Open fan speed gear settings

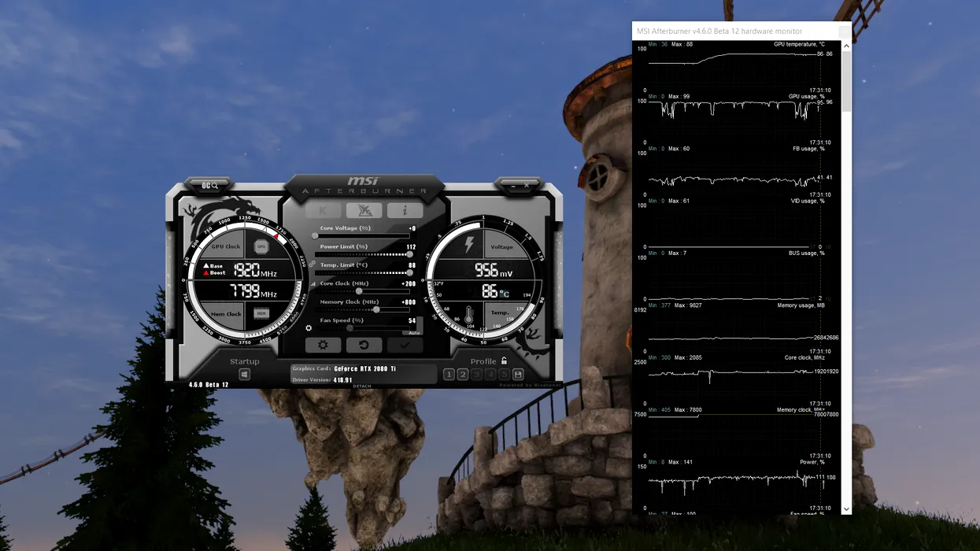pyautogui.click(x=309, y=328)
